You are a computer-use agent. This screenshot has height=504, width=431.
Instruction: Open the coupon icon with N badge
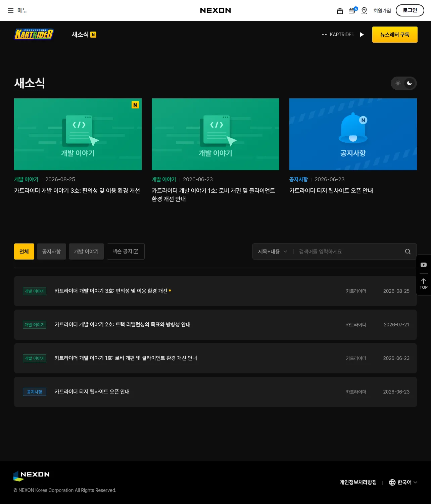(352, 10)
